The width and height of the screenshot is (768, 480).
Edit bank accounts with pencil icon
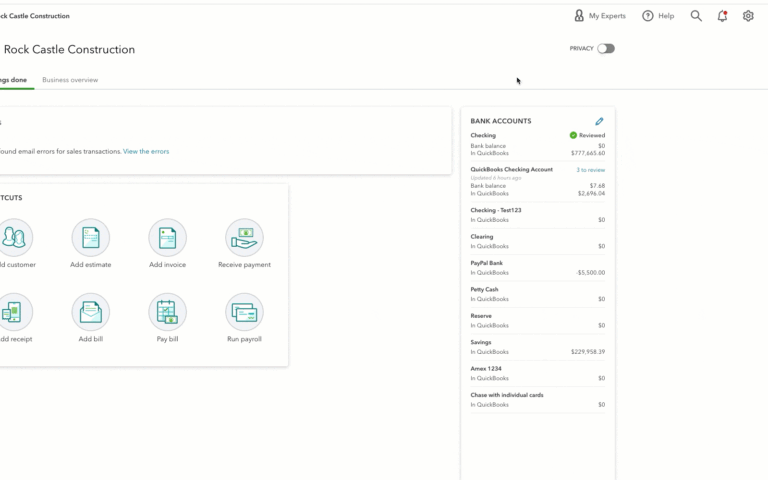click(599, 121)
